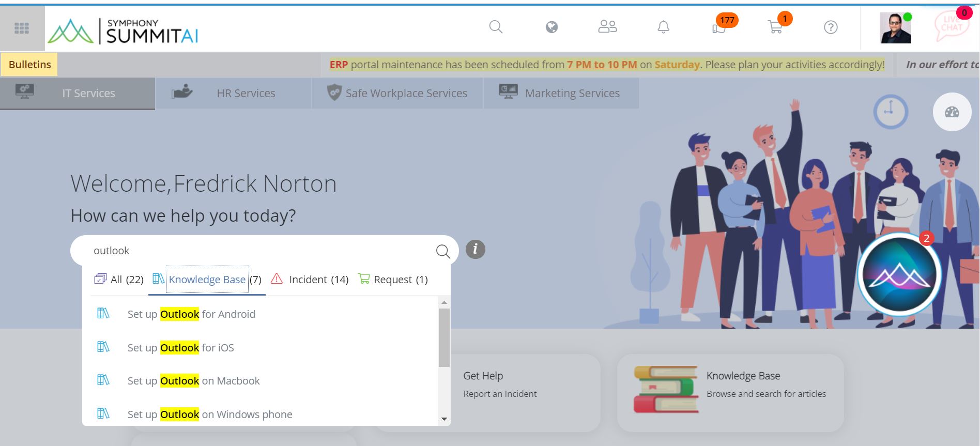
Task: Select the Incident (14) results filter
Action: [310, 280]
